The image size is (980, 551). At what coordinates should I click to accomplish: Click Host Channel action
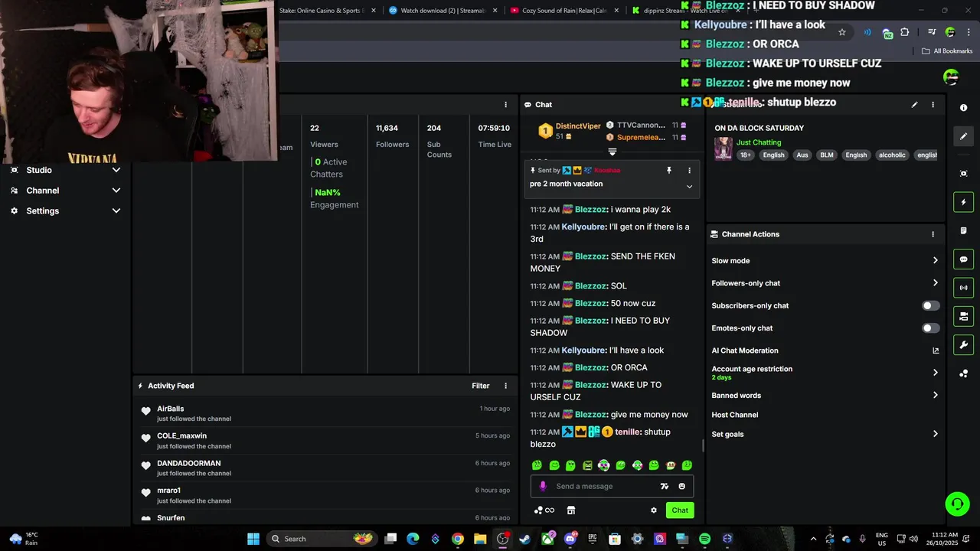click(735, 415)
